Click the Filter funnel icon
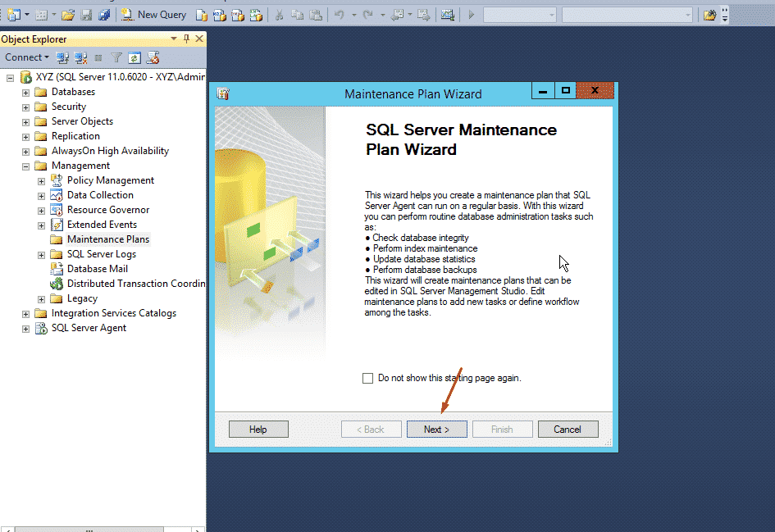775x532 pixels. (116, 57)
